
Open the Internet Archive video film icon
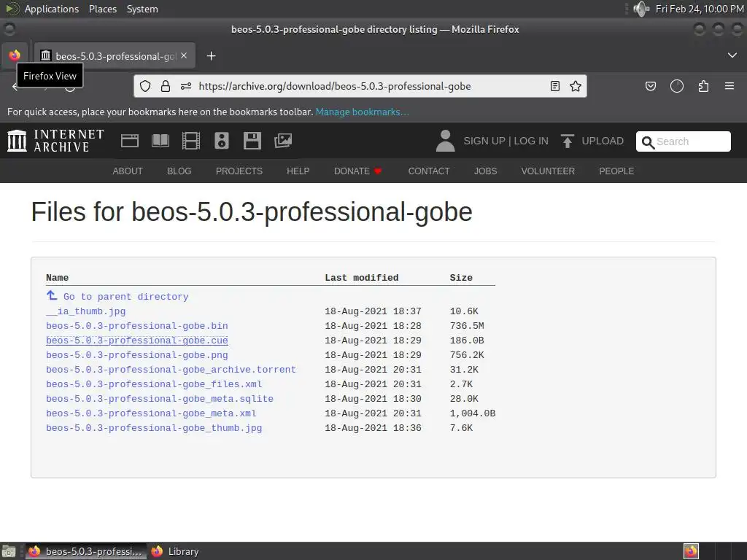191,141
